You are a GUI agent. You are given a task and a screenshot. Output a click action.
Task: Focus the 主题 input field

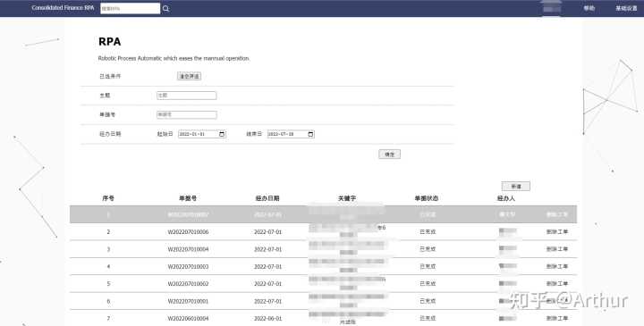click(186, 96)
